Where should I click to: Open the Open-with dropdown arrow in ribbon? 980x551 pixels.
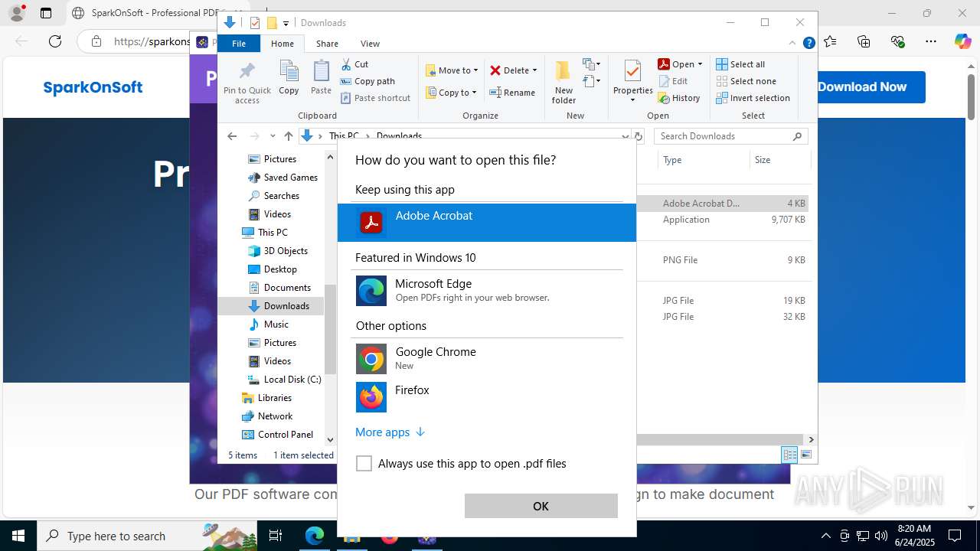(x=700, y=64)
